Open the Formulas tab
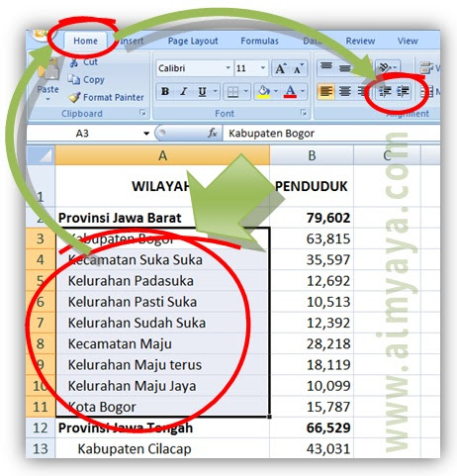This screenshot has width=457, height=476. tap(259, 41)
